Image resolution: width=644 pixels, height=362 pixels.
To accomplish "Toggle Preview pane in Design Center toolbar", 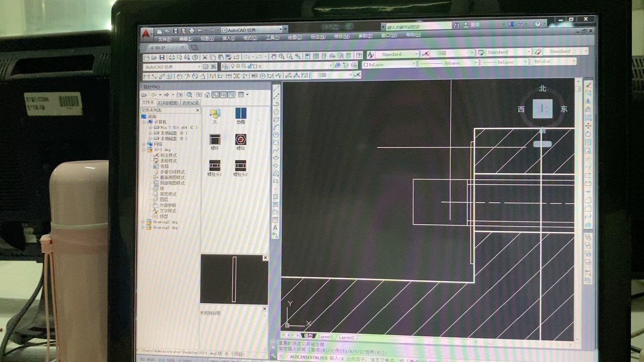I will pos(223,95).
